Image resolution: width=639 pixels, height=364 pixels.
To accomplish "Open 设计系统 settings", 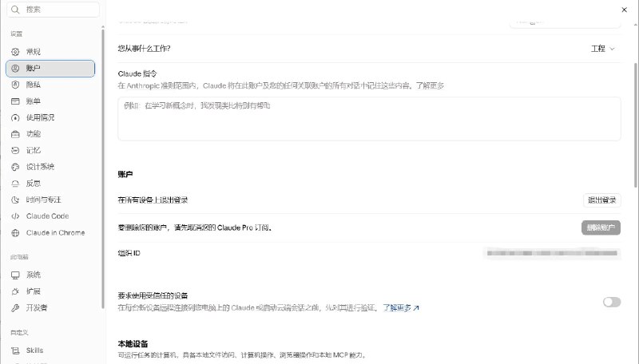I will (50, 167).
